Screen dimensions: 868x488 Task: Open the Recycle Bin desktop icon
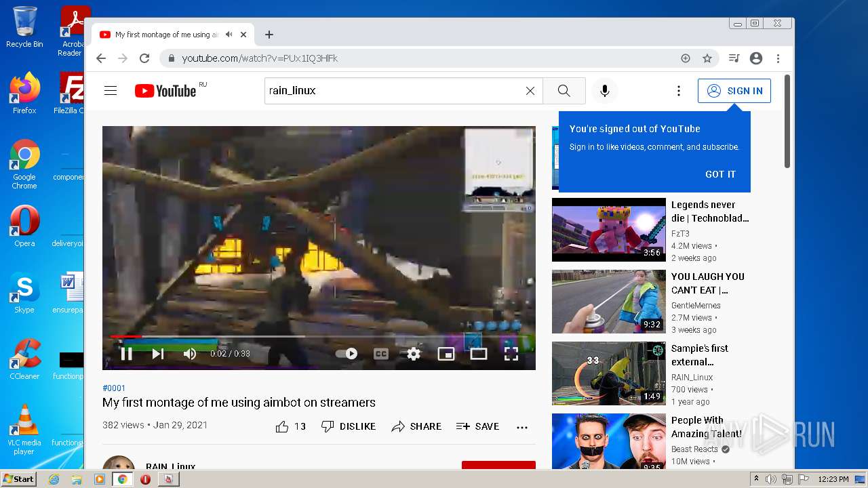point(24,27)
